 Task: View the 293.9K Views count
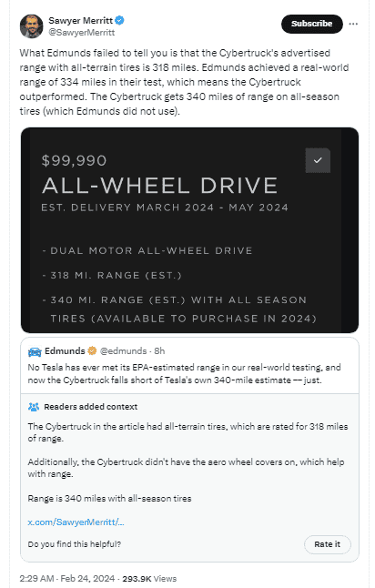pos(149,579)
